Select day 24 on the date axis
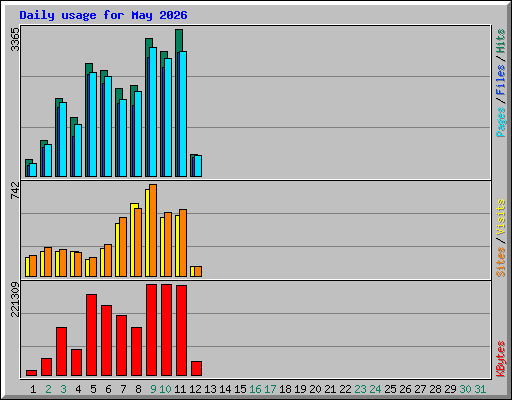Image resolution: width=512 pixels, height=400 pixels. 375,389
